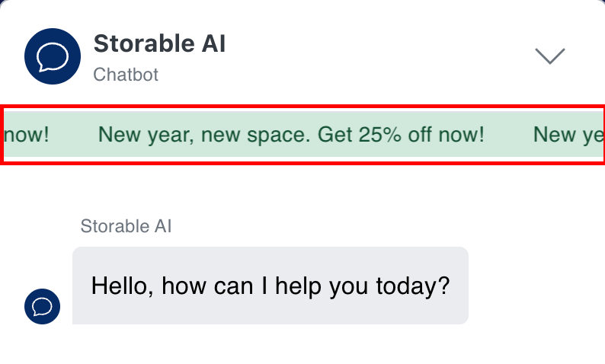Click "25%" in the promo banner
605x364 pixels.
point(381,135)
